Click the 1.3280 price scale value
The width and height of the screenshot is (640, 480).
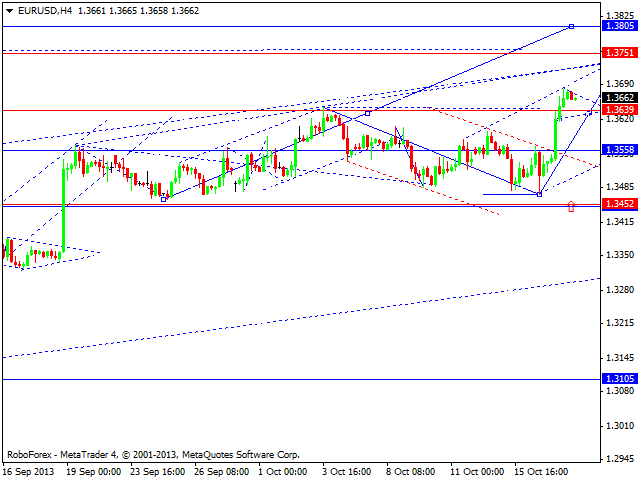[620, 290]
